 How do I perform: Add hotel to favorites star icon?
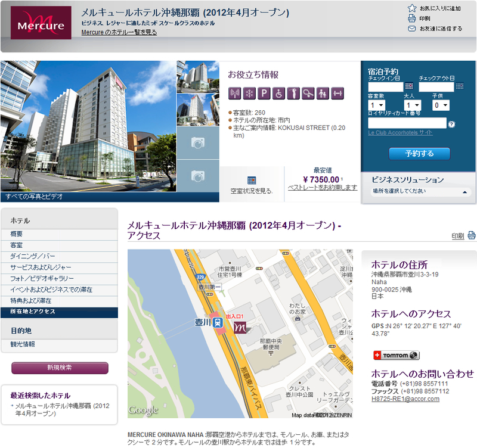(412, 8)
